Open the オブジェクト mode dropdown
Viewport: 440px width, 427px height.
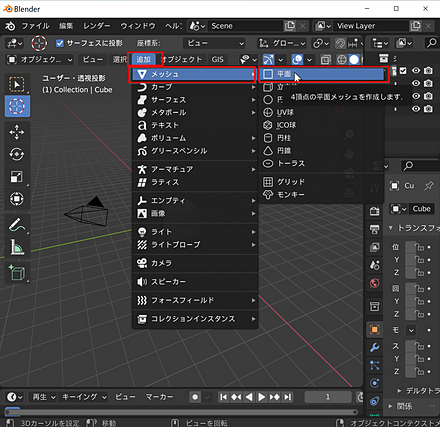[40, 60]
